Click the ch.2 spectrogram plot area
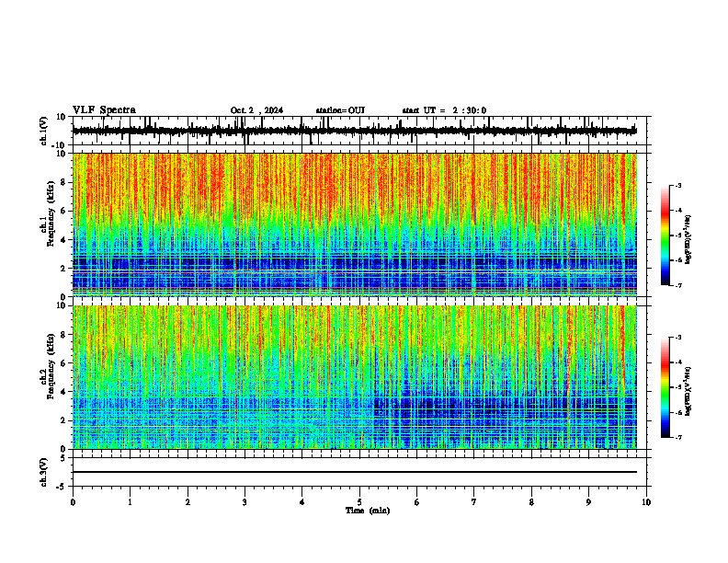728x563 pixels. pos(355,377)
